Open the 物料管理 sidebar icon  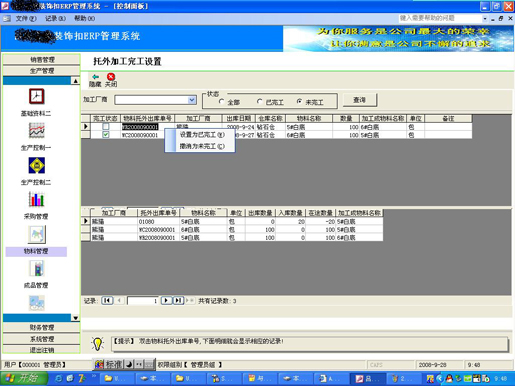pos(37,234)
